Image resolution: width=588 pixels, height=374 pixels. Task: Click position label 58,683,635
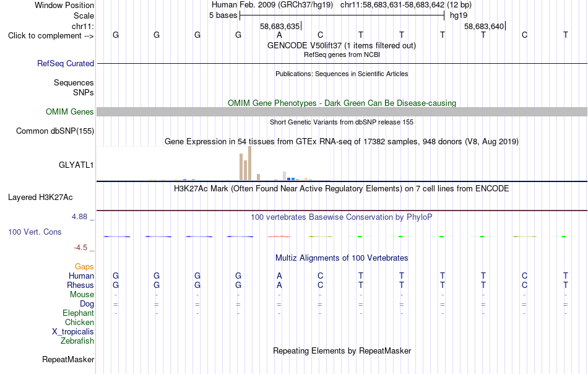pos(280,26)
